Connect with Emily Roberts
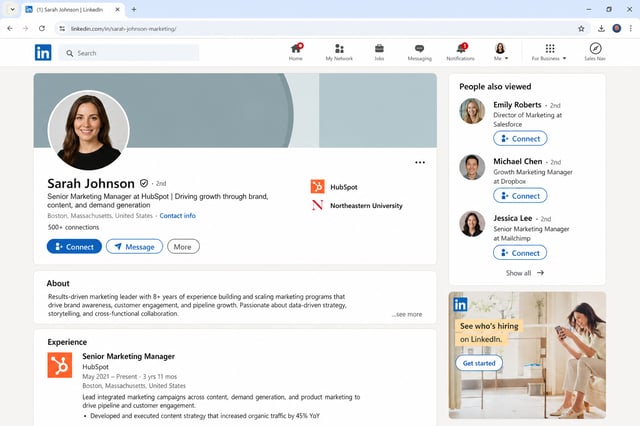 coord(520,139)
